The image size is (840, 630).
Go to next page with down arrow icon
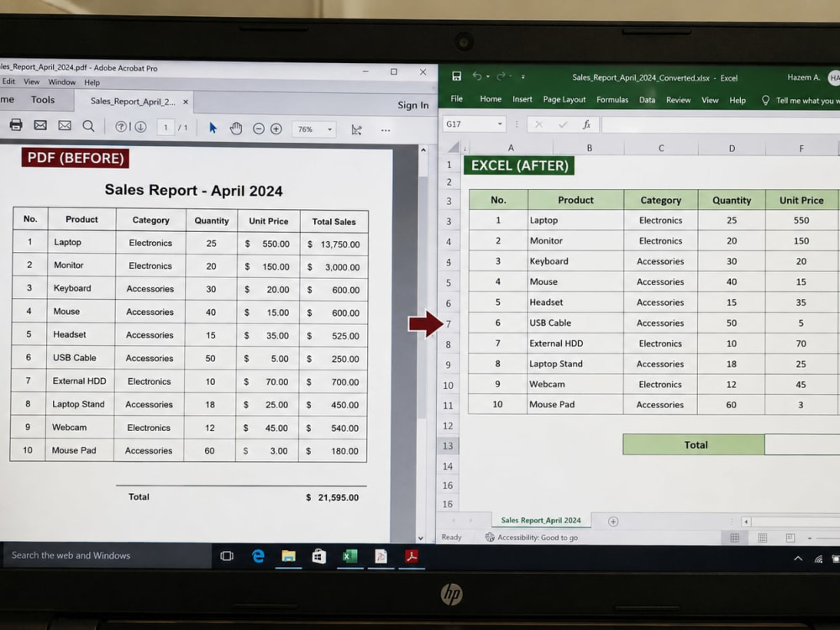(140, 127)
